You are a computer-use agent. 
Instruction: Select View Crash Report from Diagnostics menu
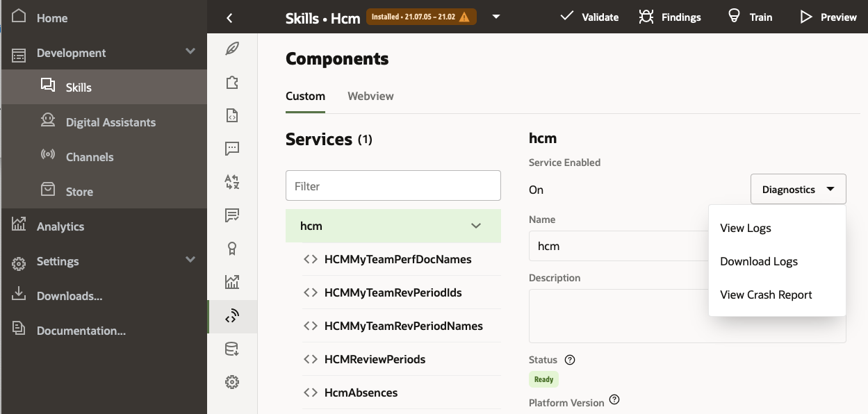click(766, 295)
